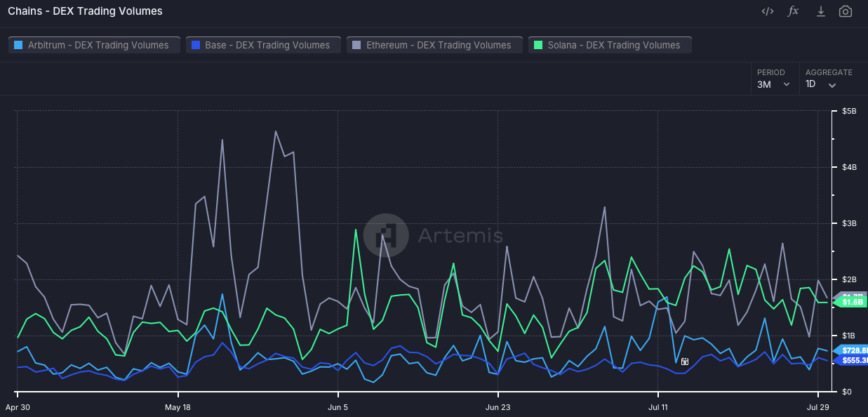Click the Jul 11 date label
The height and width of the screenshot is (417, 868).
(657, 407)
